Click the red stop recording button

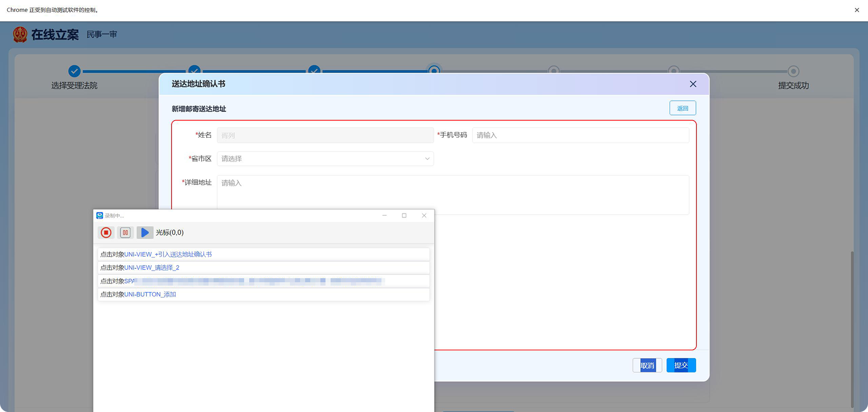coord(106,233)
